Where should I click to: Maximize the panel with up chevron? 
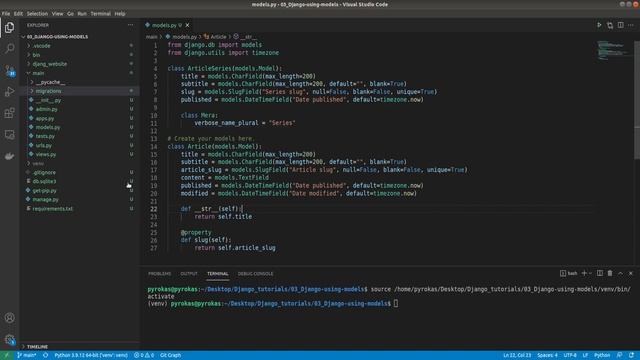[620, 273]
